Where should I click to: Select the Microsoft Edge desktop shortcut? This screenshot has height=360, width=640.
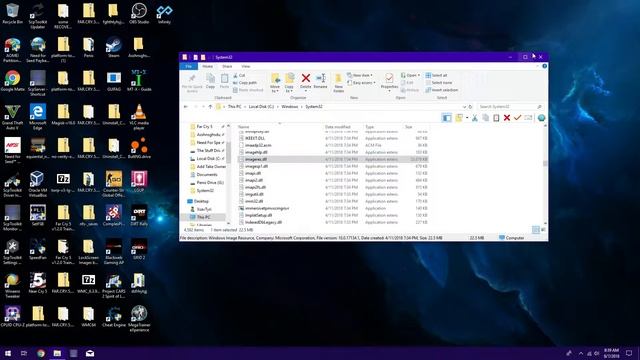coord(38,116)
